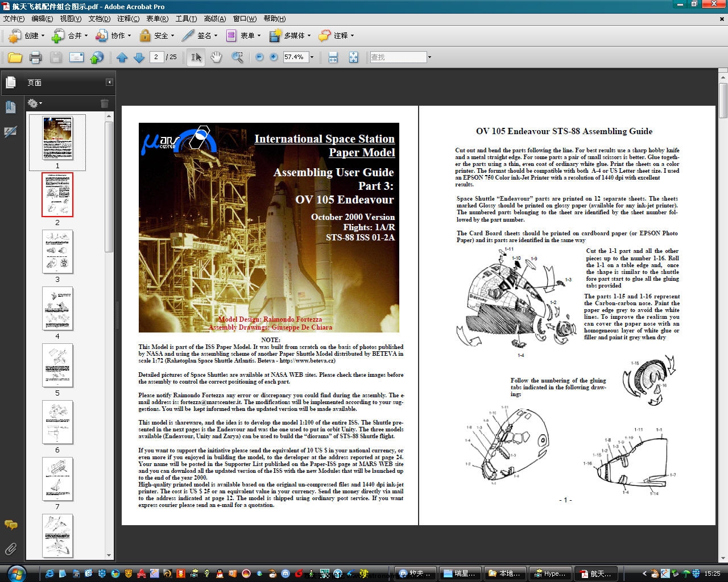This screenshot has height=582, width=728.
Task: Open the 注释 (Comment) toolbar dropdown
Action: click(336, 36)
